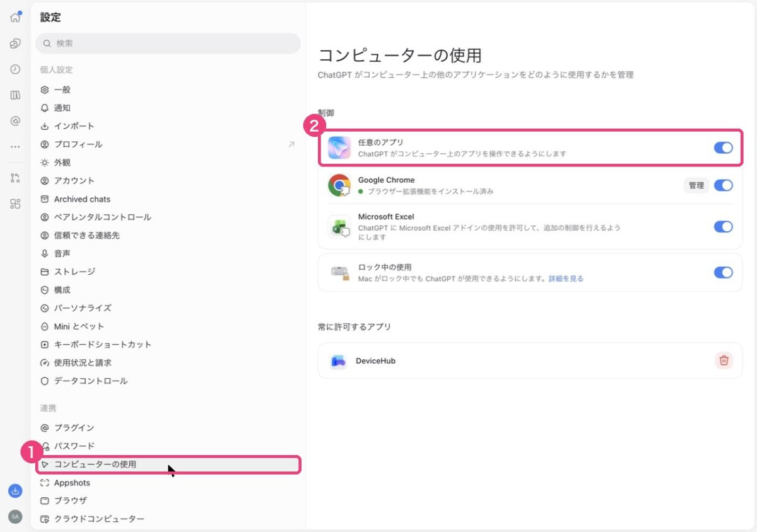Click the at-sign icon in left rail
This screenshot has width=757, height=532.
pyautogui.click(x=15, y=121)
